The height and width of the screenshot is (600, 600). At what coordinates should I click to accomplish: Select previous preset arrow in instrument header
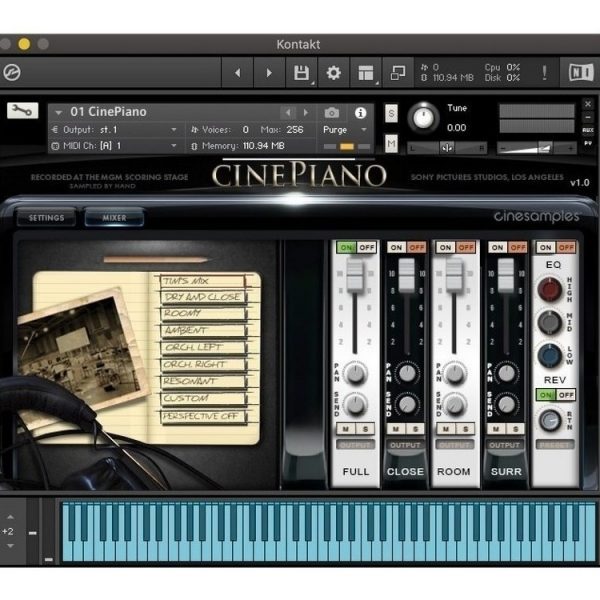(288, 113)
